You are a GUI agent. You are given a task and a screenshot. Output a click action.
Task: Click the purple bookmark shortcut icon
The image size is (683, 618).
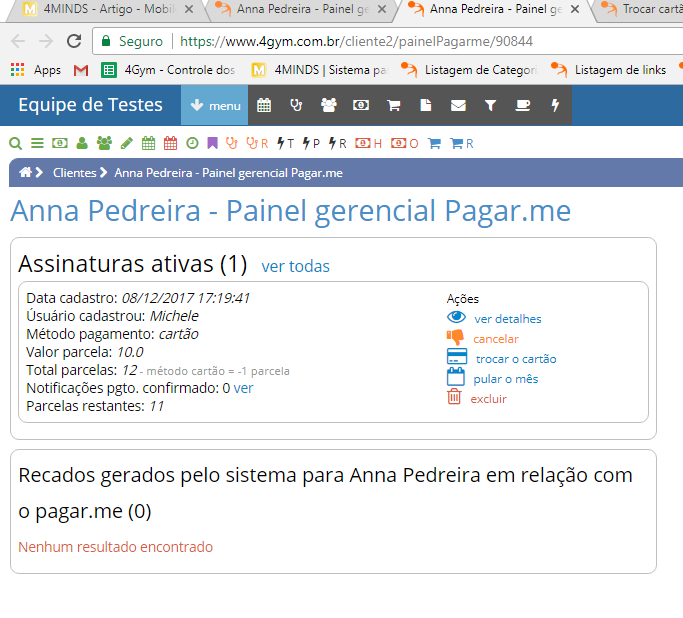tap(212, 143)
